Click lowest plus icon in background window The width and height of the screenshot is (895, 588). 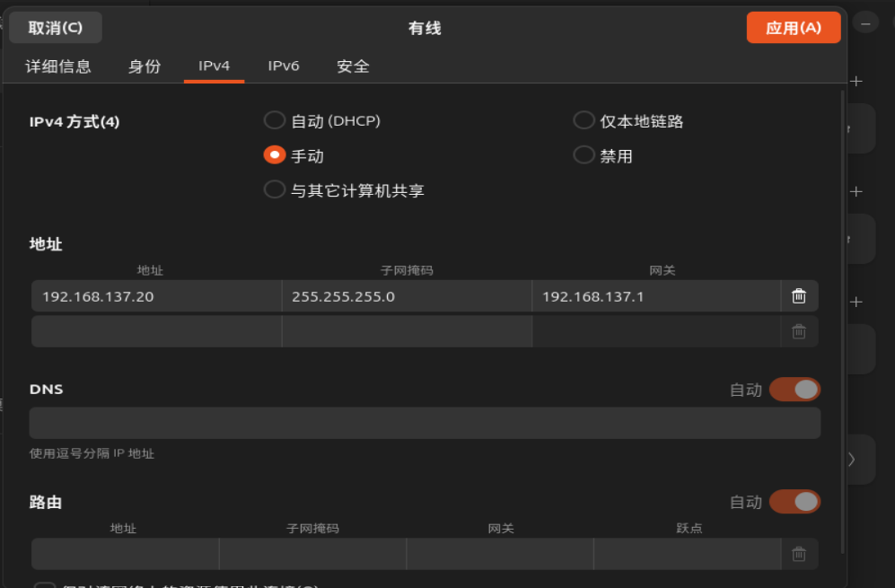[856, 302]
